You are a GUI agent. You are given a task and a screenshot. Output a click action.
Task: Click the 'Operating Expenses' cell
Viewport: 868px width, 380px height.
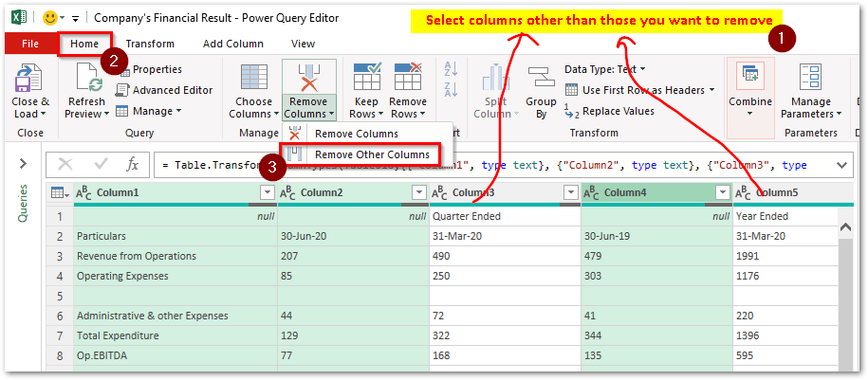(x=175, y=276)
